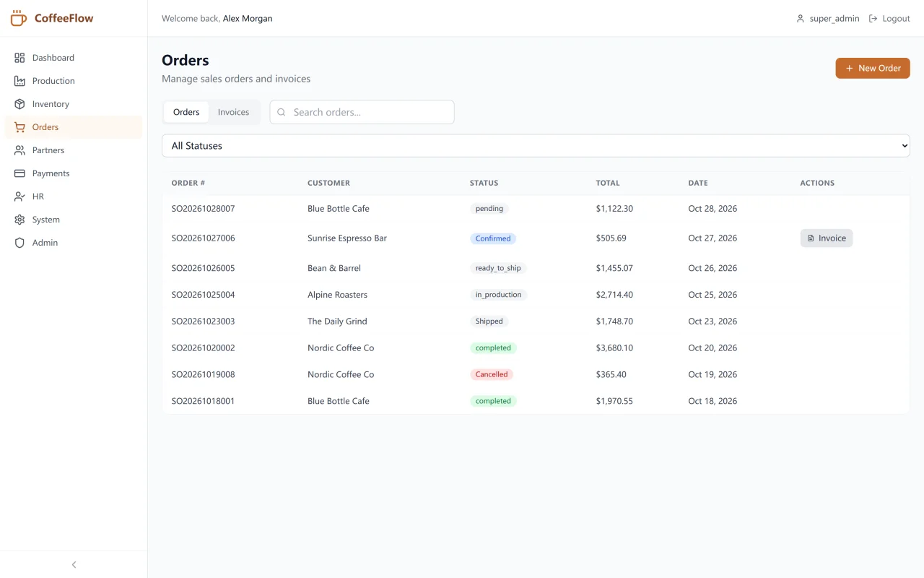Image resolution: width=924 pixels, height=578 pixels.
Task: Select the Orders tab
Action: pyautogui.click(x=186, y=112)
